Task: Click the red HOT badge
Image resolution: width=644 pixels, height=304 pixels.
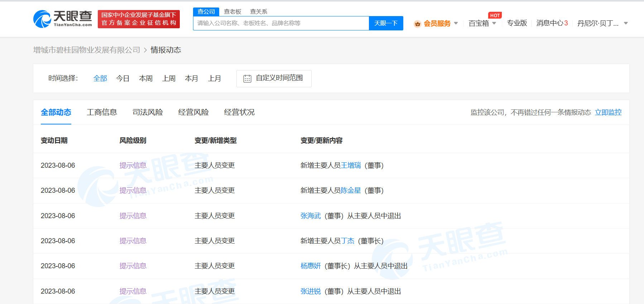Action: 495,15
